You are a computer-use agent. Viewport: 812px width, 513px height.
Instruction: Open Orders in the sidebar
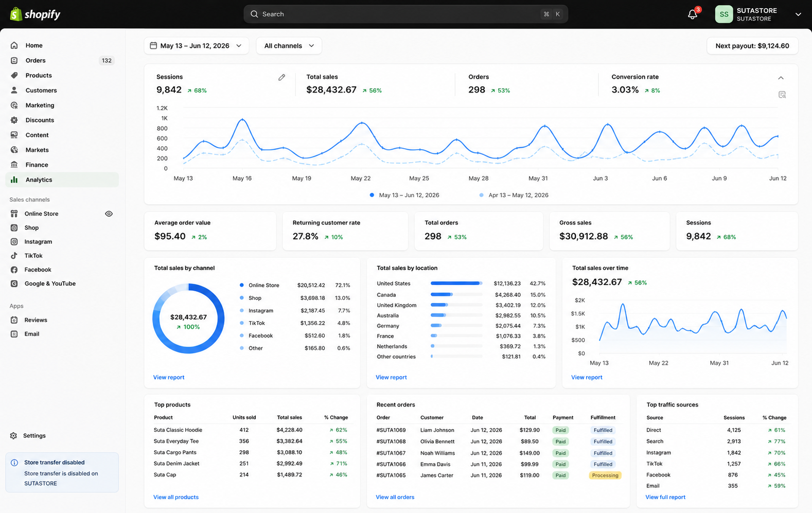coord(62,60)
